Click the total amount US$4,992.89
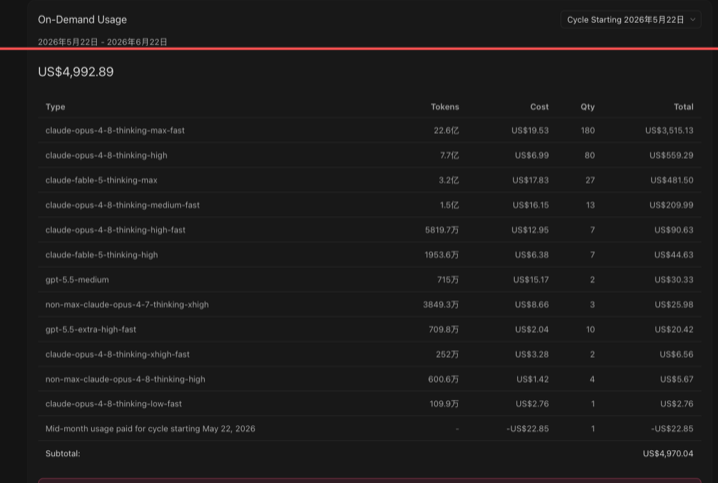Viewport: 718px width, 483px height. point(76,72)
